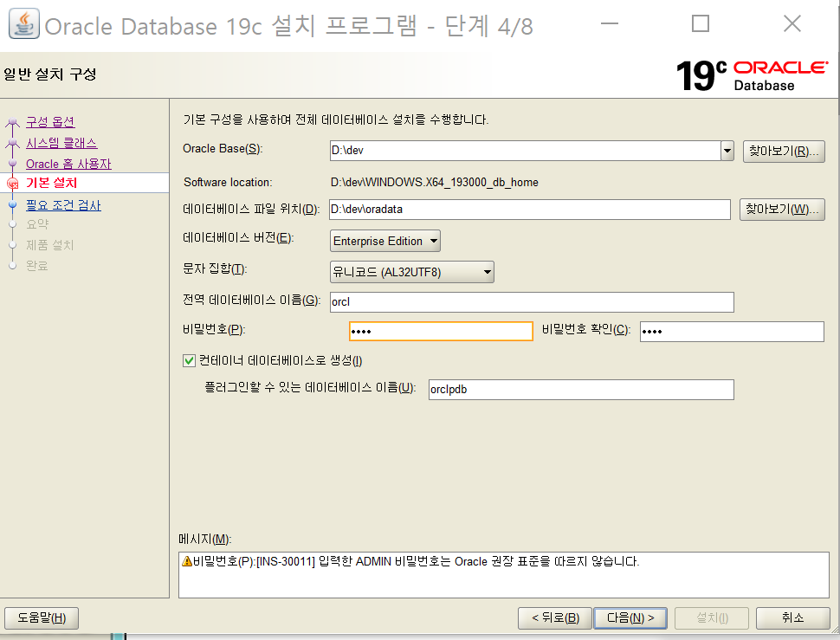Click the pluggable database name orclpdb field

(x=581, y=390)
